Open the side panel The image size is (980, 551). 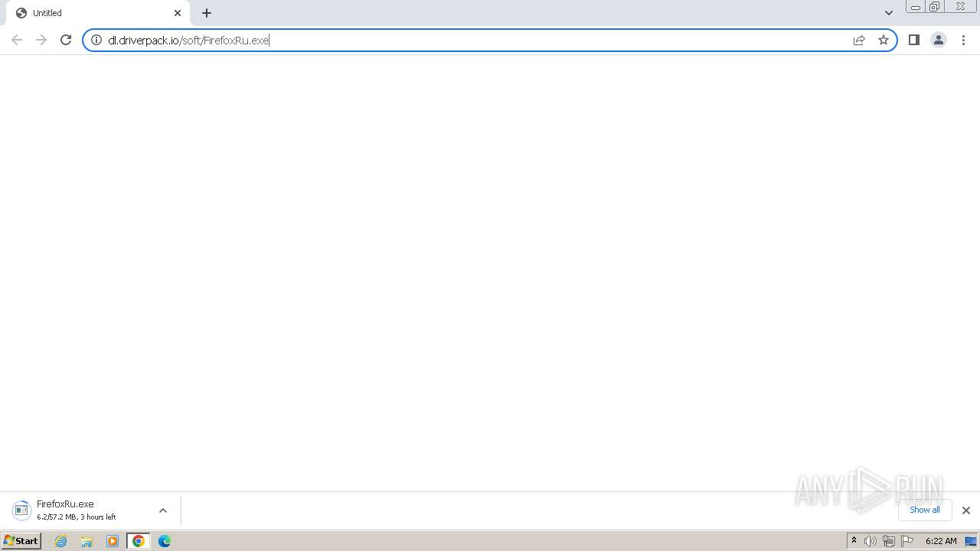pos(913,40)
